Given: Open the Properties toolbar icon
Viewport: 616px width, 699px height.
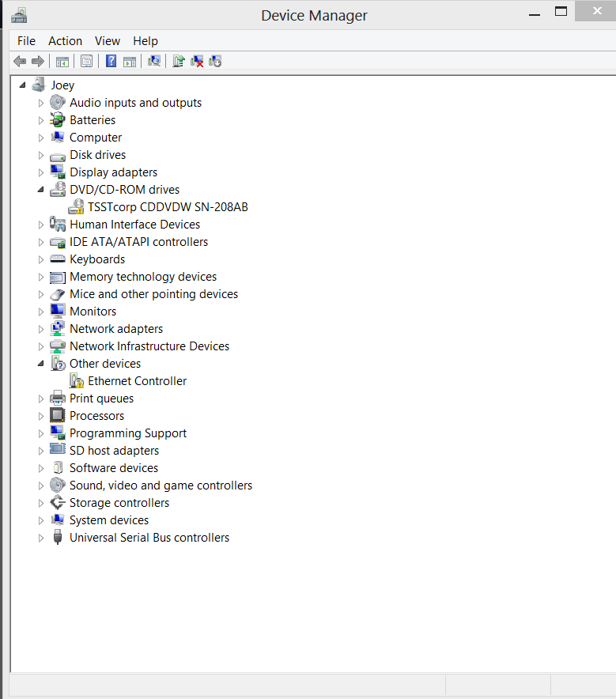Looking at the screenshot, I should click(x=86, y=61).
